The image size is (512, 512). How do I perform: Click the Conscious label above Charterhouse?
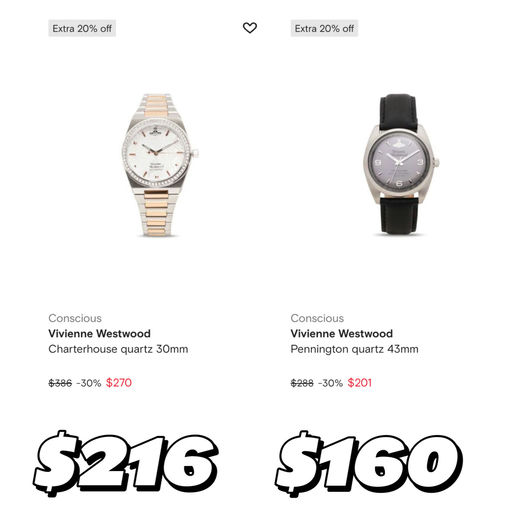click(75, 318)
